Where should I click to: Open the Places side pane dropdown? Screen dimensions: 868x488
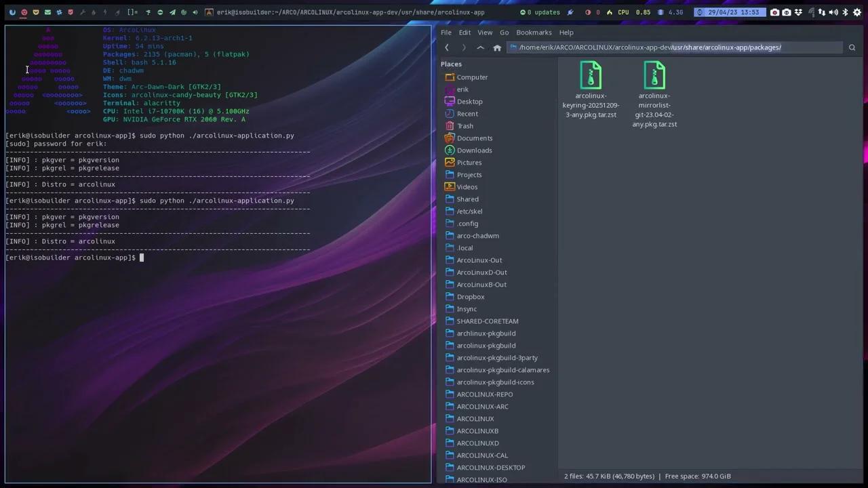click(452, 64)
